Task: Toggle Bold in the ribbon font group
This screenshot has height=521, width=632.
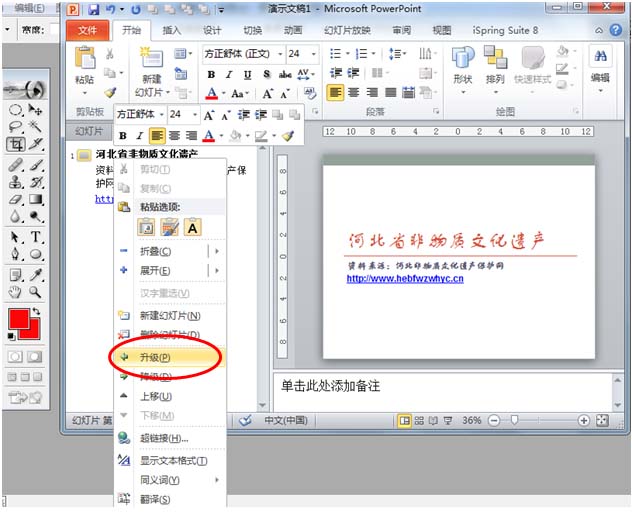Action: point(210,74)
